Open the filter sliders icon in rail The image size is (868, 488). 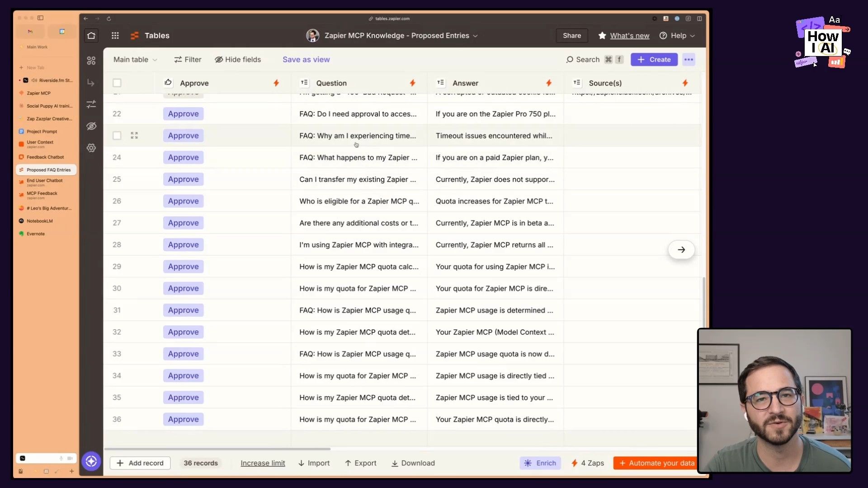tap(91, 104)
